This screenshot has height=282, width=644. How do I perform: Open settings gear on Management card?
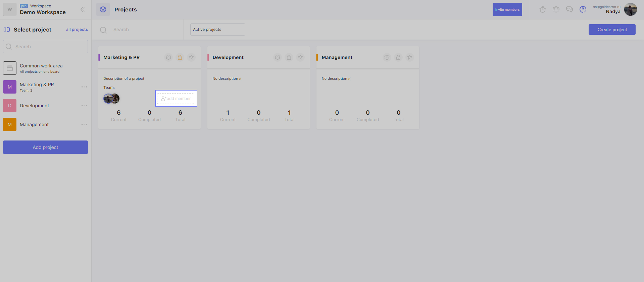[x=387, y=57]
